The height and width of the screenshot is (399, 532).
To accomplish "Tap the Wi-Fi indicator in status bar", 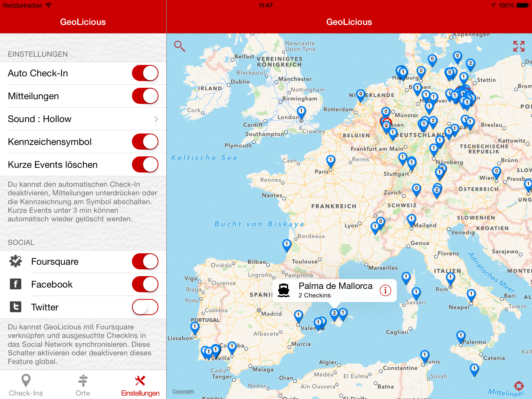I will (49, 5).
